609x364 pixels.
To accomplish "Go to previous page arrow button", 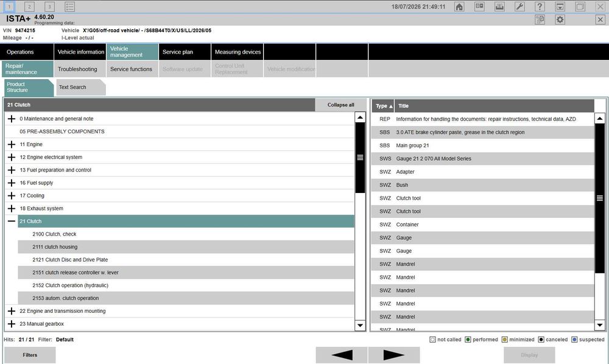I will [342, 355].
